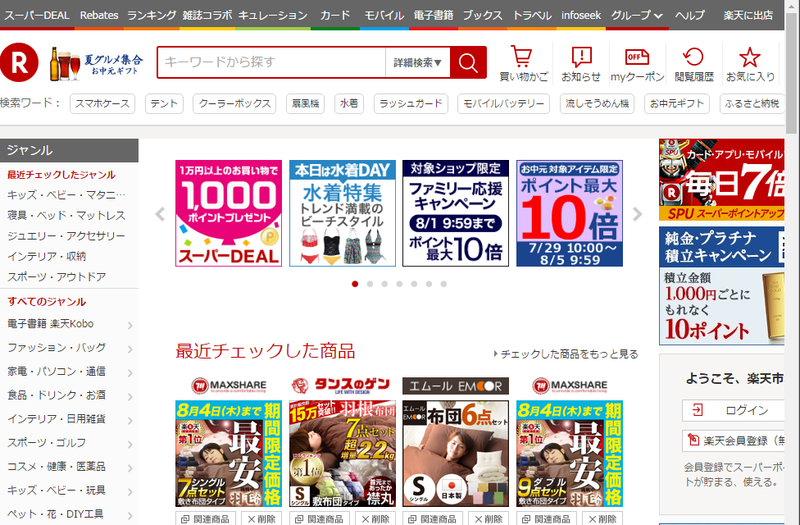Expand 電子書籍 楽天Kobo genre

pos(69,324)
